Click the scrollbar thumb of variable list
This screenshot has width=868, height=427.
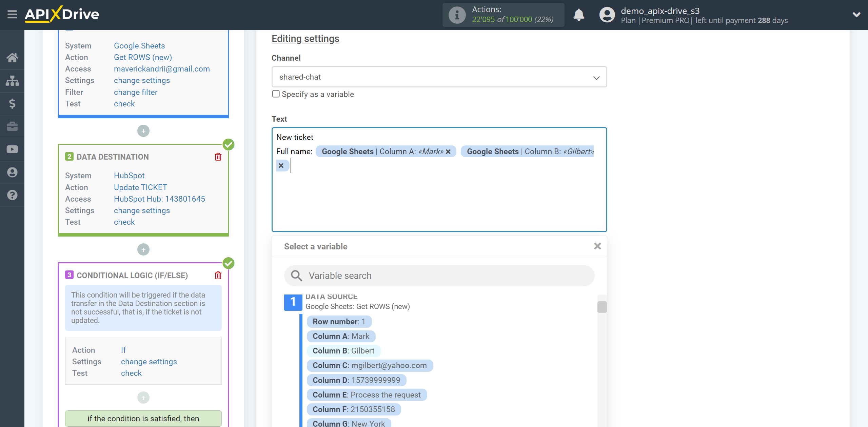coord(602,307)
